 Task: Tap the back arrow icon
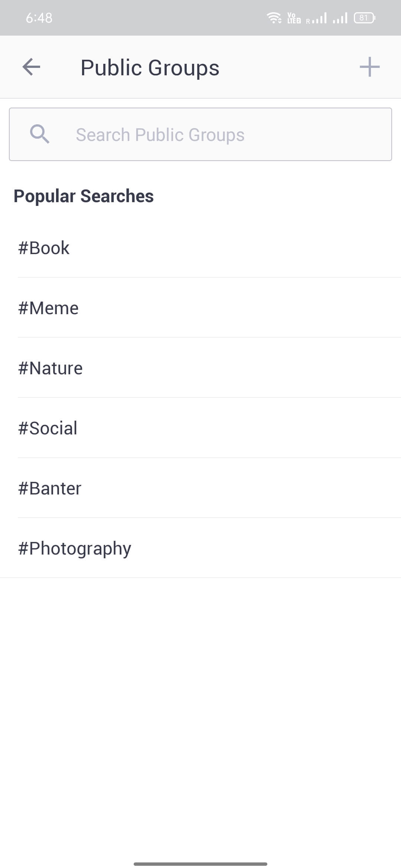(x=31, y=67)
